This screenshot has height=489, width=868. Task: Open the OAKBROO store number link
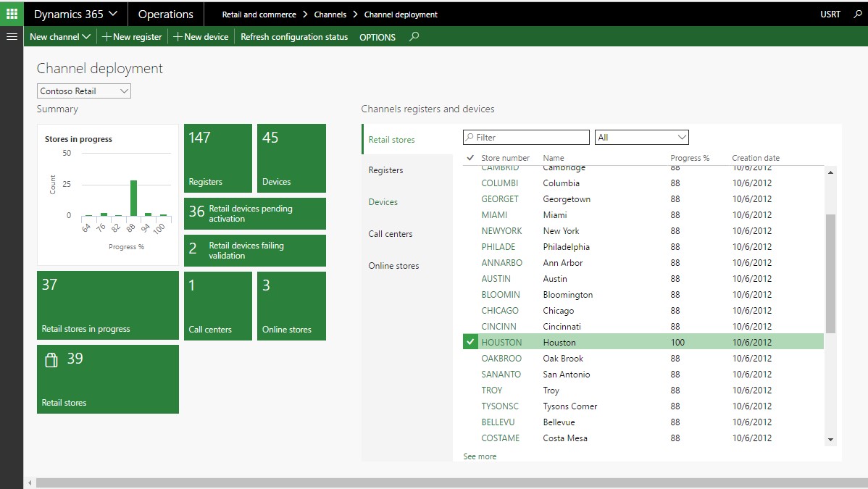click(x=501, y=359)
